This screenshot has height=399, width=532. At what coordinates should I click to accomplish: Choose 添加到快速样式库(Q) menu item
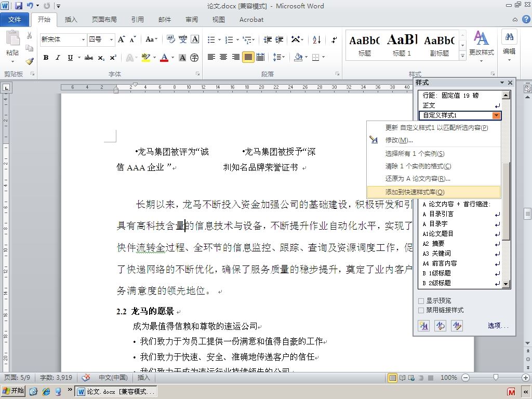point(434,192)
